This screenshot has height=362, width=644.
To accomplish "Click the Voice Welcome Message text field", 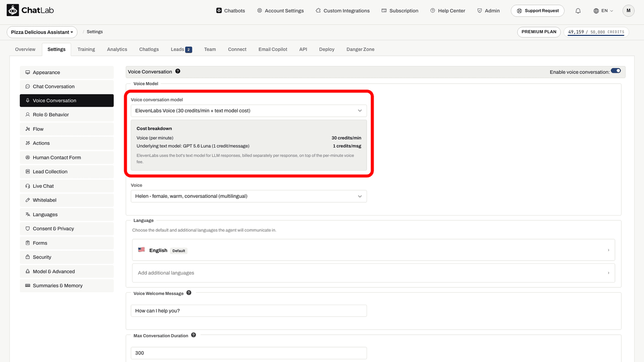I will pyautogui.click(x=249, y=311).
